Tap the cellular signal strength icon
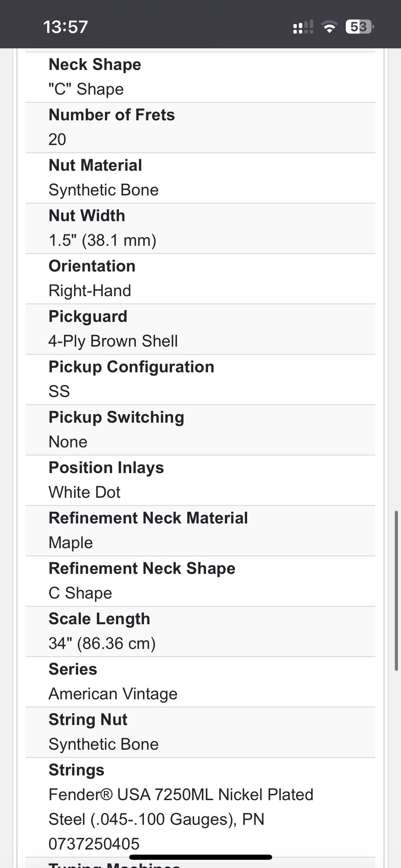Image resolution: width=401 pixels, height=868 pixels. (x=303, y=27)
